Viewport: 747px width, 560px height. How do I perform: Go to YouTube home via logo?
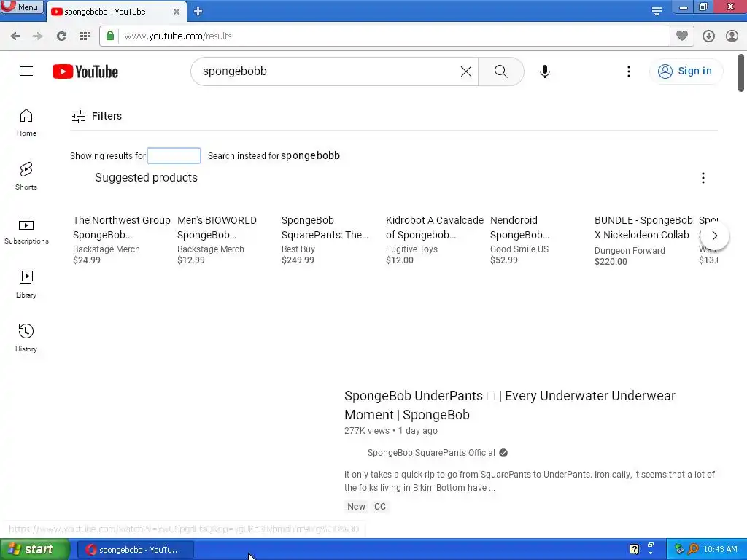click(85, 71)
